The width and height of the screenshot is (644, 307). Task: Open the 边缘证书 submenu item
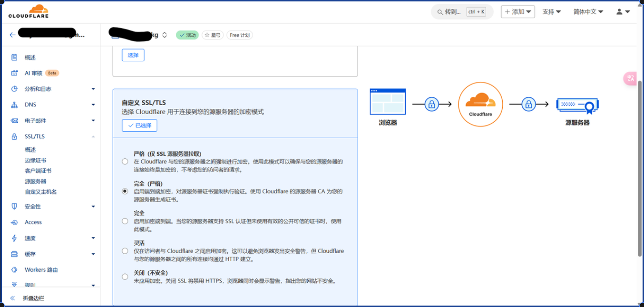coord(36,161)
